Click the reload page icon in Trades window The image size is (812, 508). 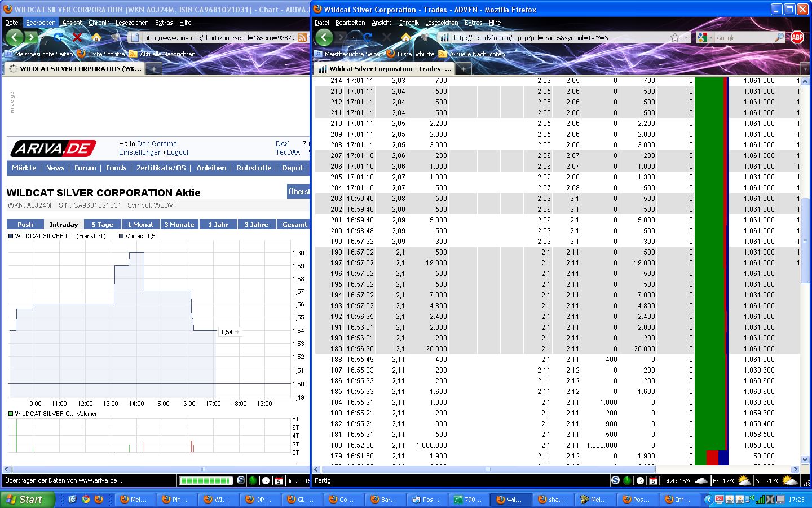click(368, 37)
